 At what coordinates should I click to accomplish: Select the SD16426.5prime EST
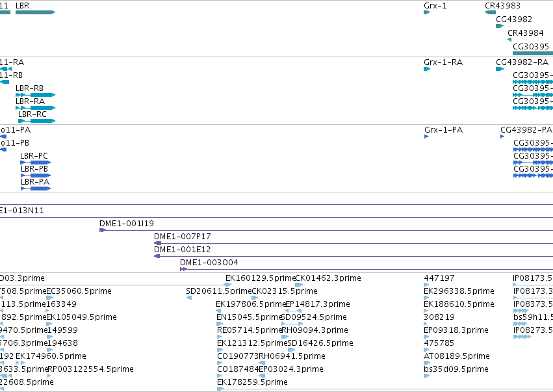coord(291,350)
